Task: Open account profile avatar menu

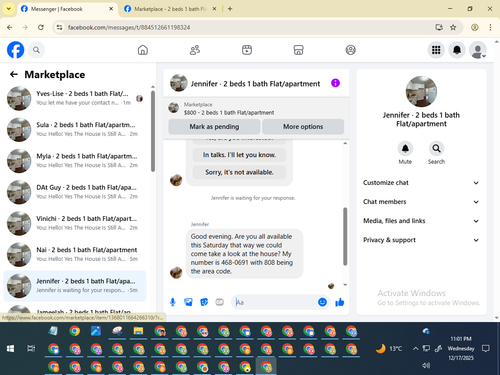Action: tap(478, 50)
